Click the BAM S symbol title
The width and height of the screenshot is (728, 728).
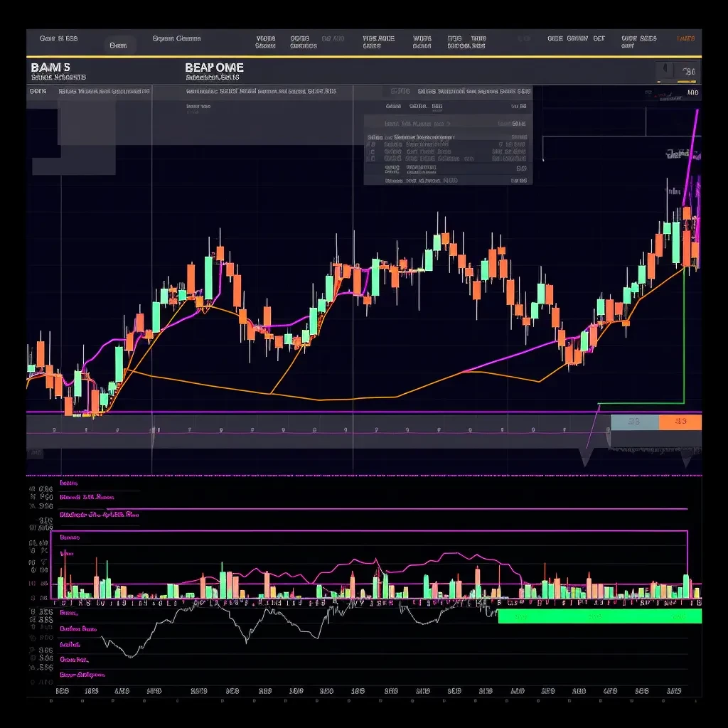coord(50,67)
